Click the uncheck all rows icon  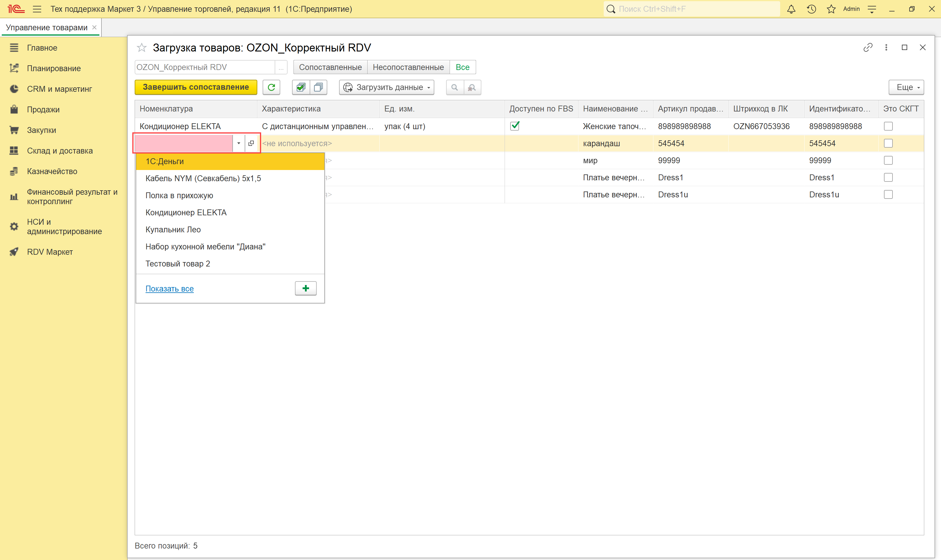[318, 87]
